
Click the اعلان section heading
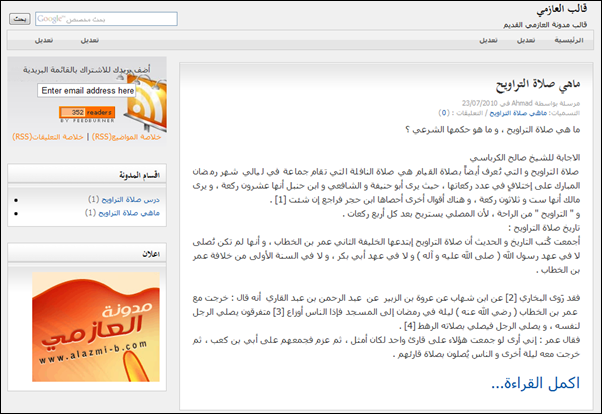(151, 254)
